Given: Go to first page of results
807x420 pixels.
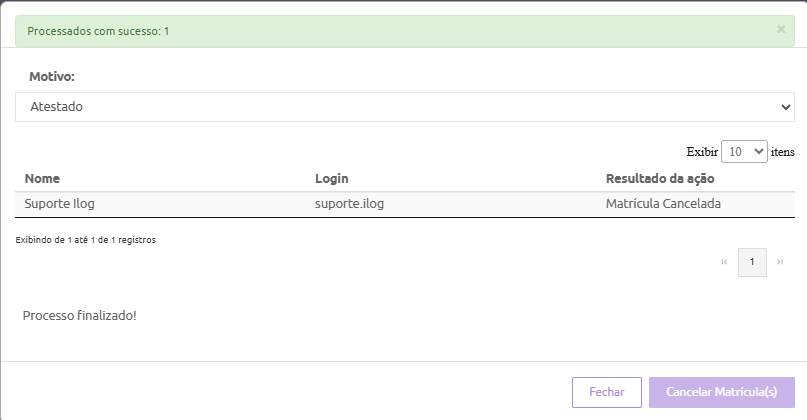Looking at the screenshot, I should [x=724, y=262].
